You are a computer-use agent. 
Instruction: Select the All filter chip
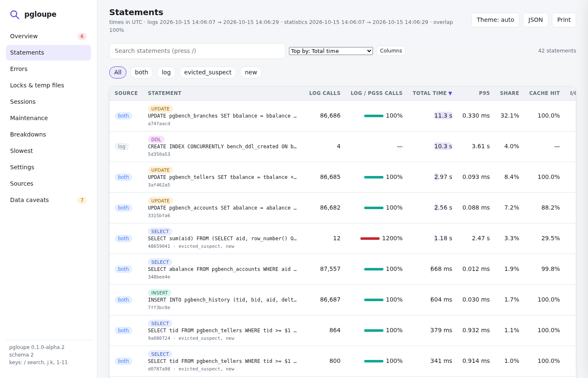click(118, 72)
